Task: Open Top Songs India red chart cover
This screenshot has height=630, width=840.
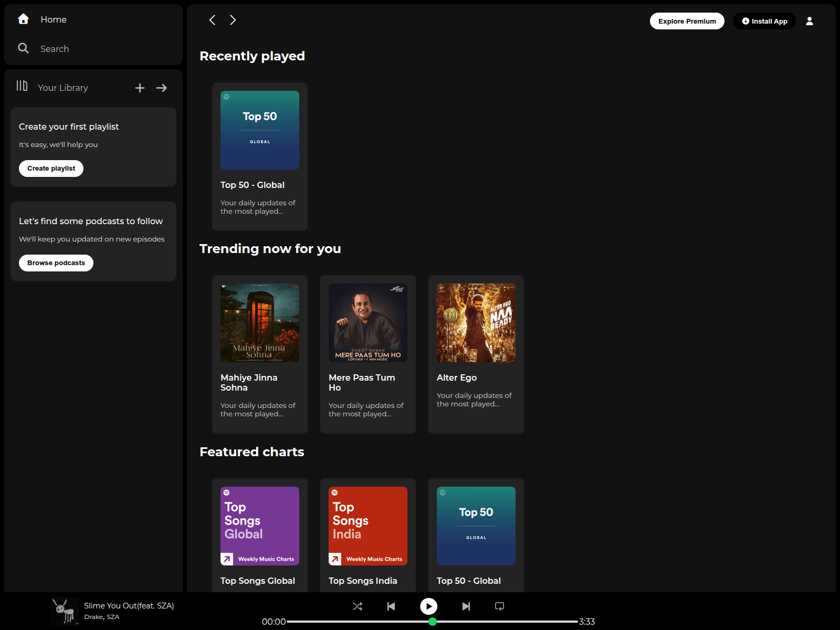Action: click(368, 526)
